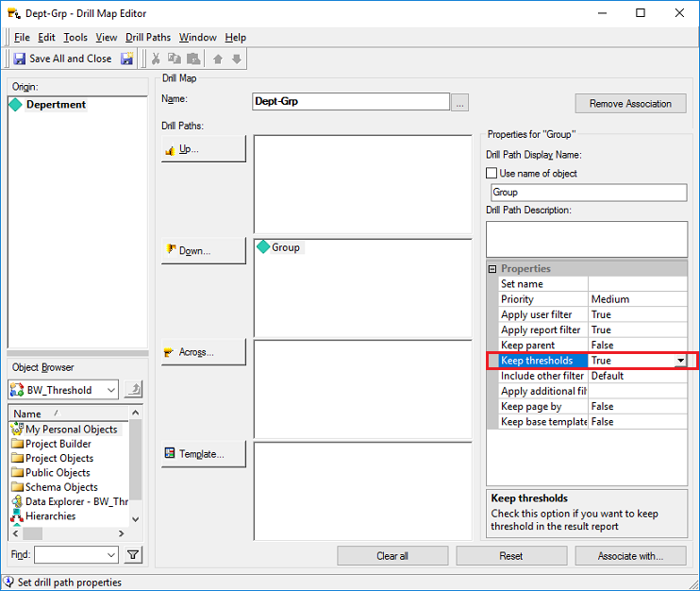Click Save All and Close

62,59
